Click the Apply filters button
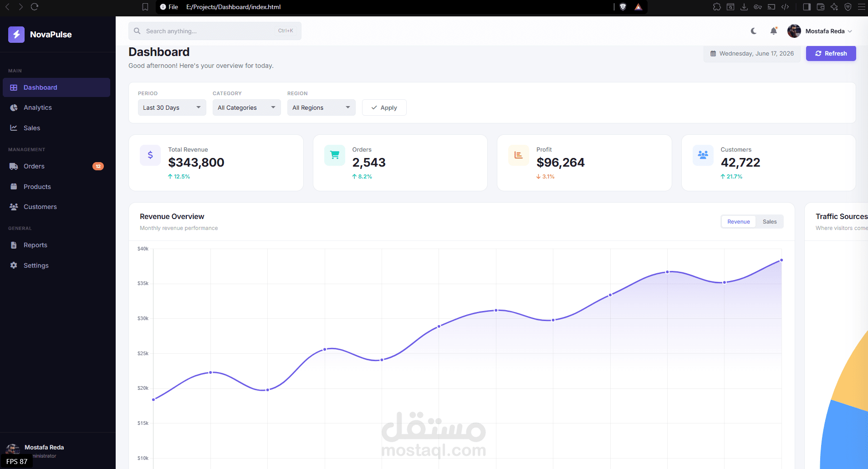Viewport: 868px width, 469px height. [x=384, y=107]
